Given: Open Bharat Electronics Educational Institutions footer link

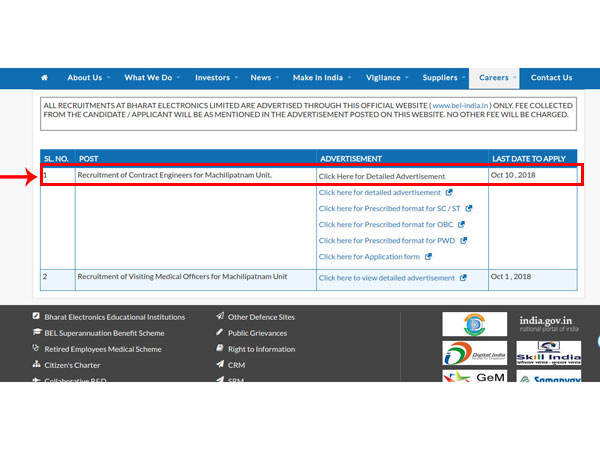Looking at the screenshot, I should 115,317.
